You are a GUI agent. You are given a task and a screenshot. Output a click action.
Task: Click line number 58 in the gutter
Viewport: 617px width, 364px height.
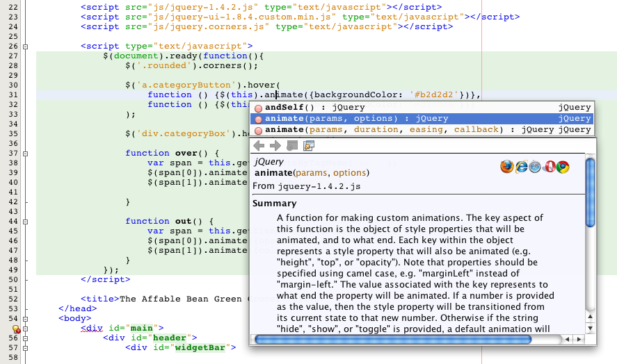point(13,357)
